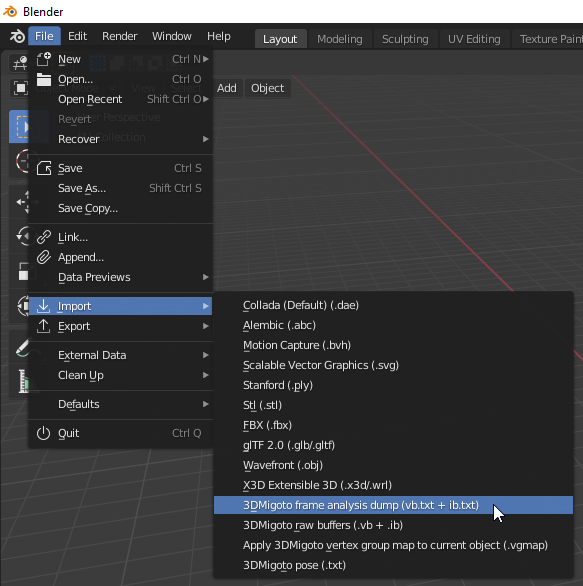The height and width of the screenshot is (586, 583).
Task: Select the Transform tool in toolbar
Action: pos(22,306)
